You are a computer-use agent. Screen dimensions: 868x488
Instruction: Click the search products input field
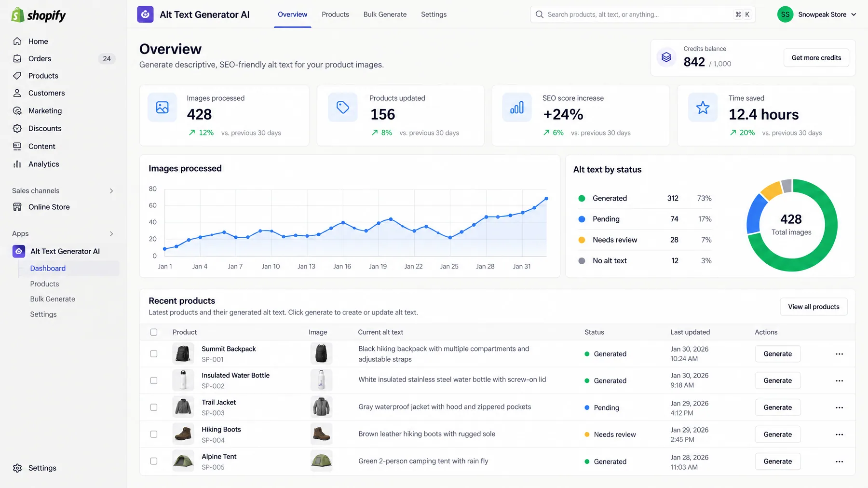tap(642, 14)
